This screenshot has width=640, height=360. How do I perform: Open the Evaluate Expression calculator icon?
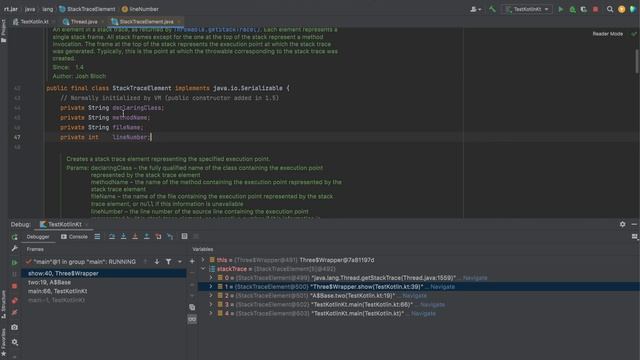tap(184, 236)
